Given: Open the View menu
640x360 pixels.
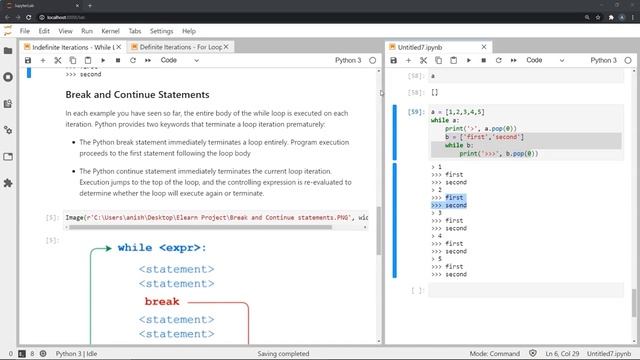Looking at the screenshot, I should (65, 31).
